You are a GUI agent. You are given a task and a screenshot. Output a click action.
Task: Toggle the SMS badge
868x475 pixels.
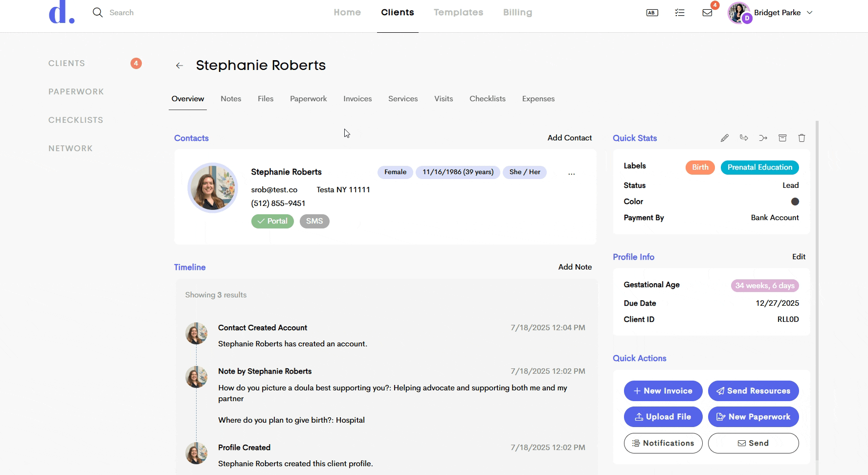314,221
